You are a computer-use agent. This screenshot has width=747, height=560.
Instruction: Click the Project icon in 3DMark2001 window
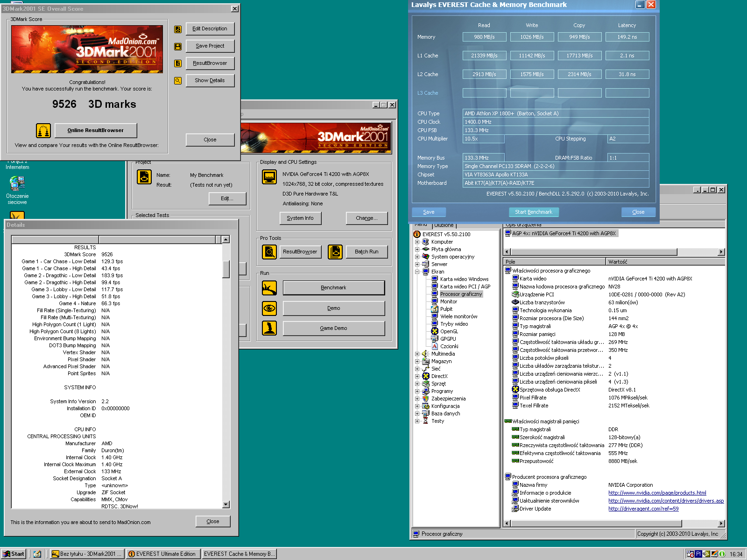point(144,177)
